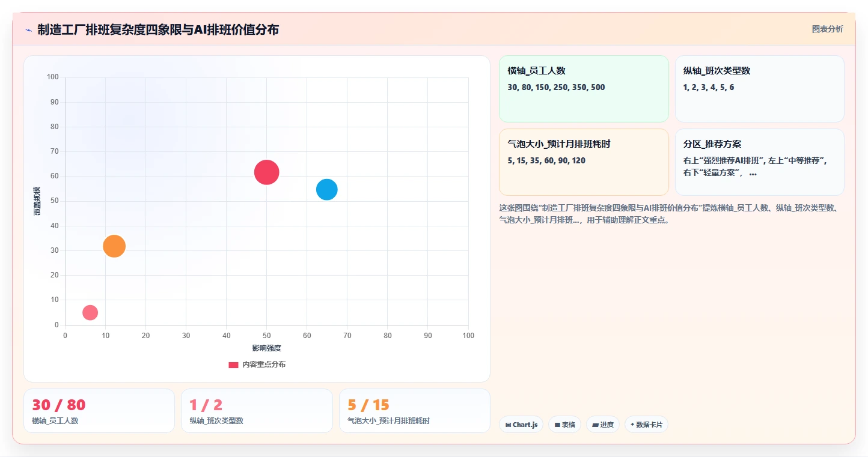The image size is (868, 457).
Task: Select the 气泡大小_预计月排班耗时 info card
Action: click(584, 162)
